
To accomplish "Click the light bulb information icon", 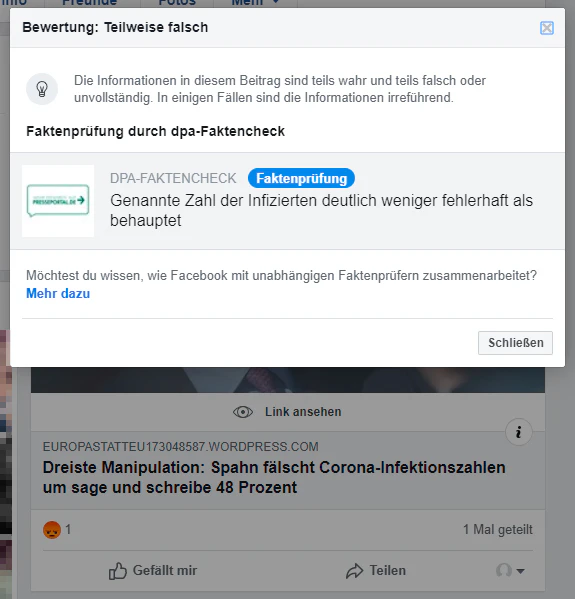I will point(42,89).
